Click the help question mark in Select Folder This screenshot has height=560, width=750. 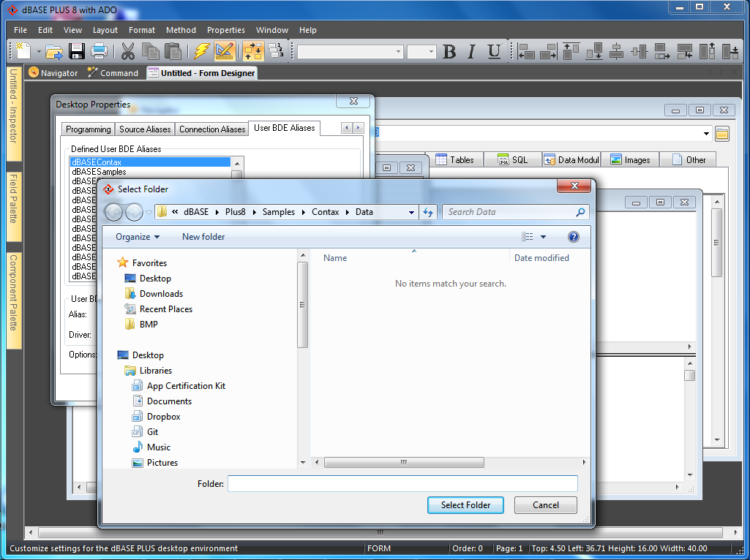click(573, 237)
